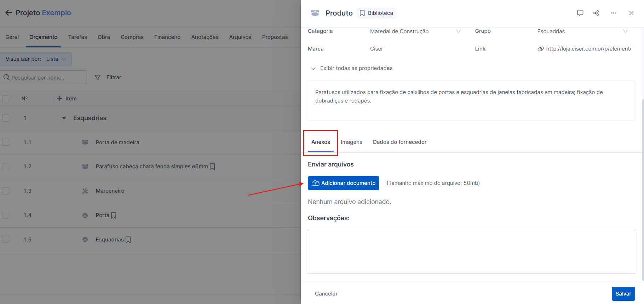Click the share icon in Produto header

(x=596, y=13)
